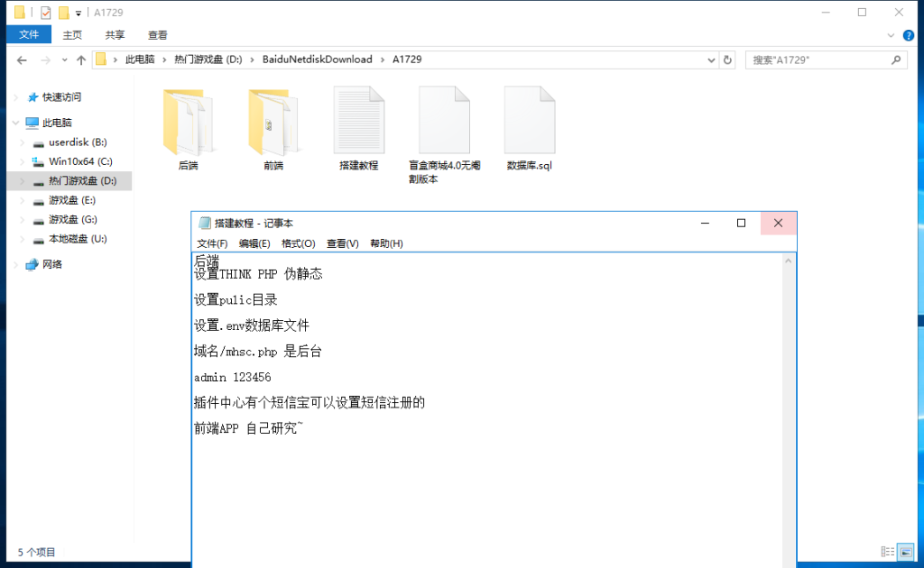Click the Notepad title bar icon
The image size is (924, 568).
click(x=205, y=223)
